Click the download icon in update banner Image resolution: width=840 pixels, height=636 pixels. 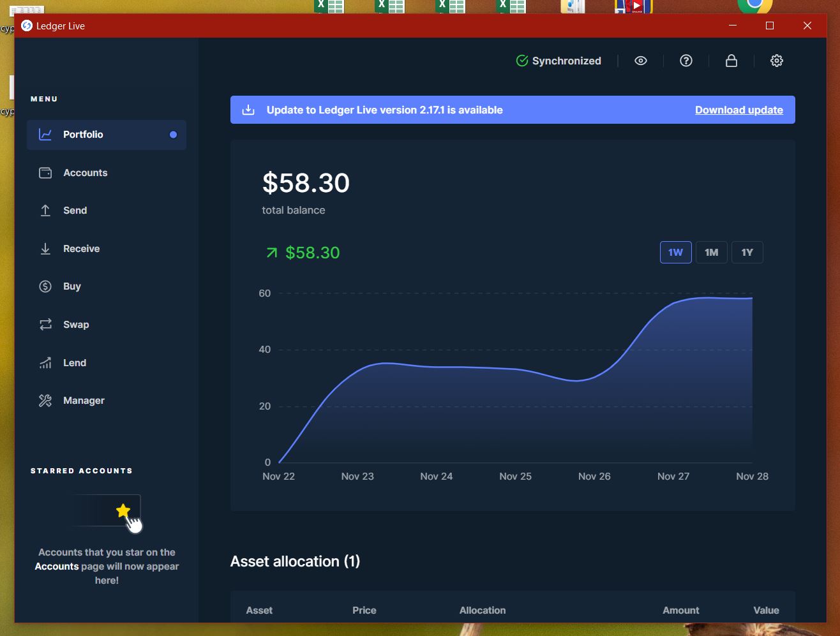click(x=248, y=110)
